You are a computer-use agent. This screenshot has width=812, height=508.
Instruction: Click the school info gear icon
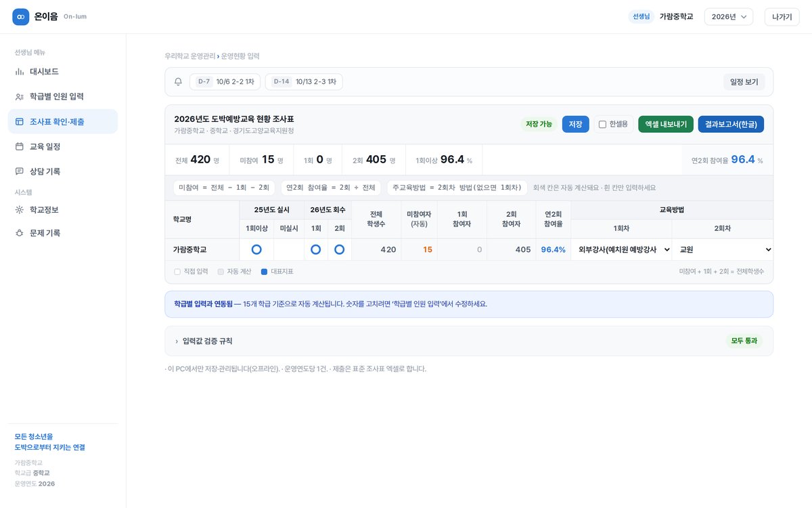(x=20, y=209)
